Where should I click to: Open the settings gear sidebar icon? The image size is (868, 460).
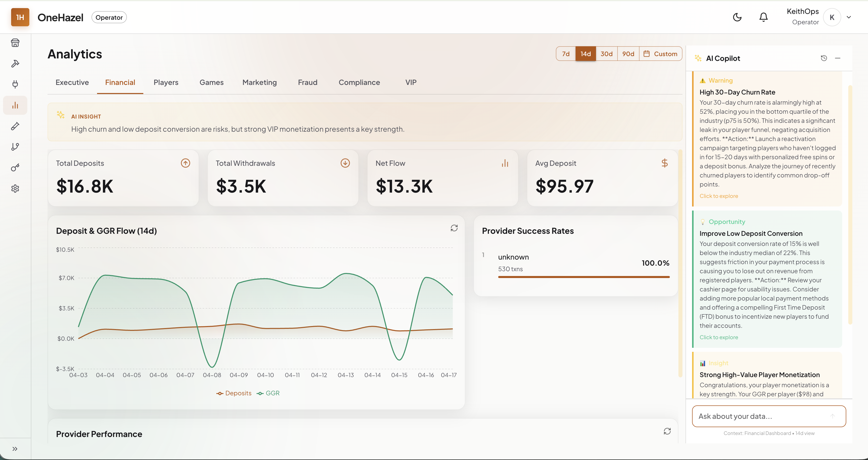15,188
